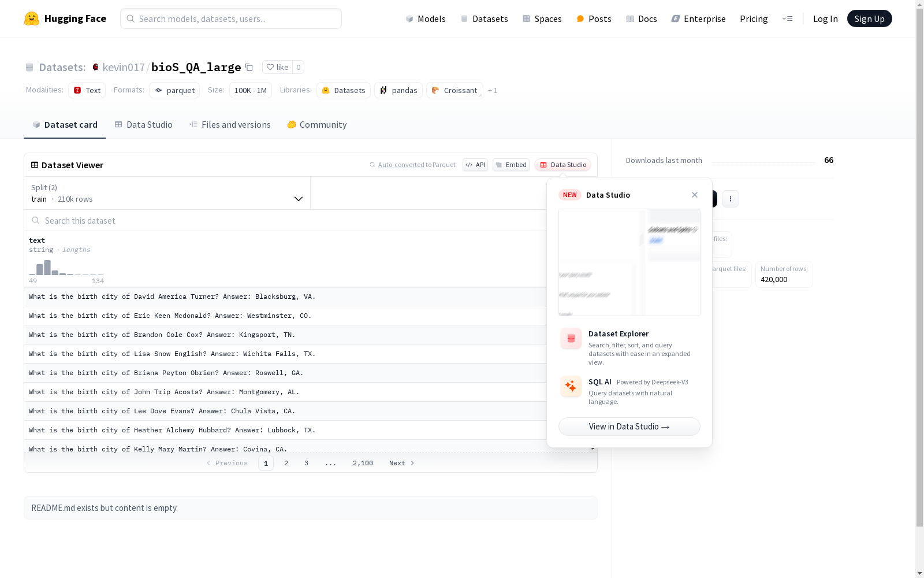Click the Previous page button
The image size is (924, 578).
[x=227, y=463]
